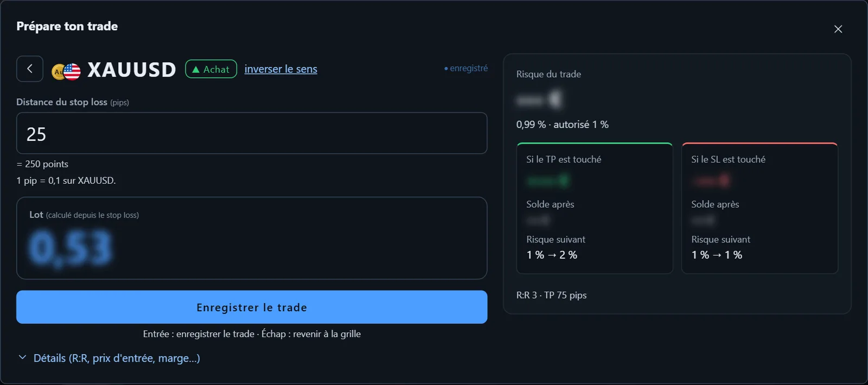Click the XAUUSD gold-dollar flag icon
The image size is (868, 385).
pos(66,71)
